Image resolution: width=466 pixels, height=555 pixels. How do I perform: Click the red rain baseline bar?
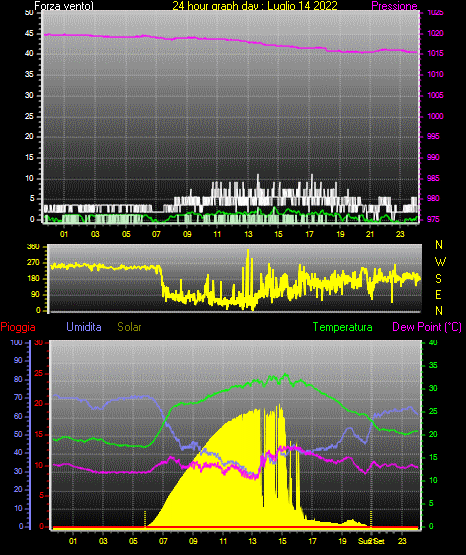click(x=235, y=528)
